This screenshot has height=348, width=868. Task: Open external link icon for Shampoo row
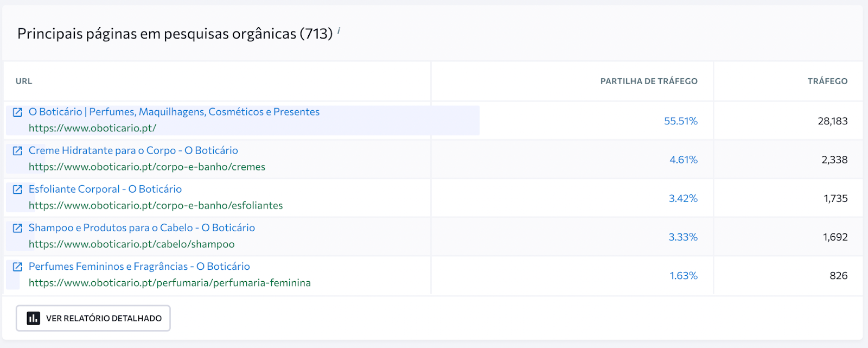tap(17, 227)
